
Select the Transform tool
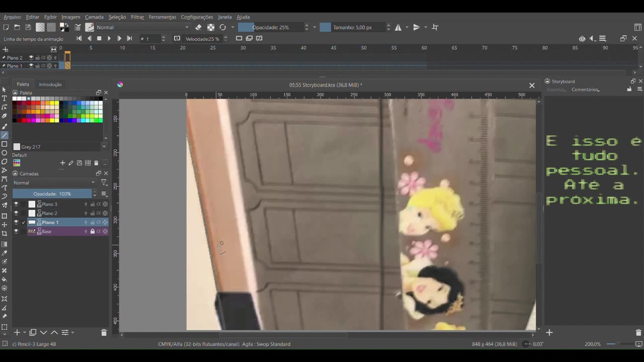[x=5, y=216]
